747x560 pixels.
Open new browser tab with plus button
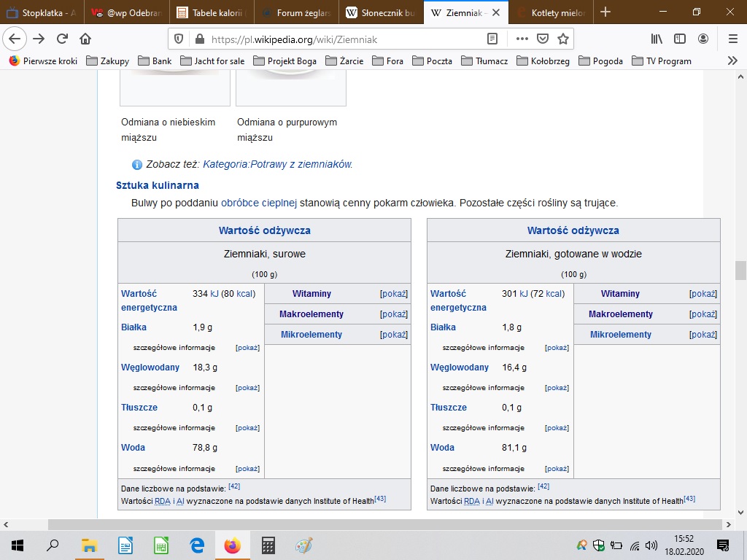click(605, 12)
